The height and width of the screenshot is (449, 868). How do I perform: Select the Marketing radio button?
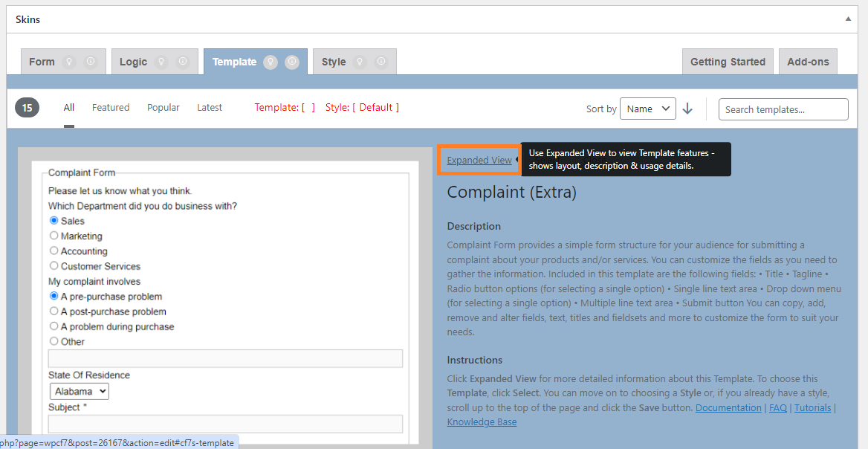(54, 236)
